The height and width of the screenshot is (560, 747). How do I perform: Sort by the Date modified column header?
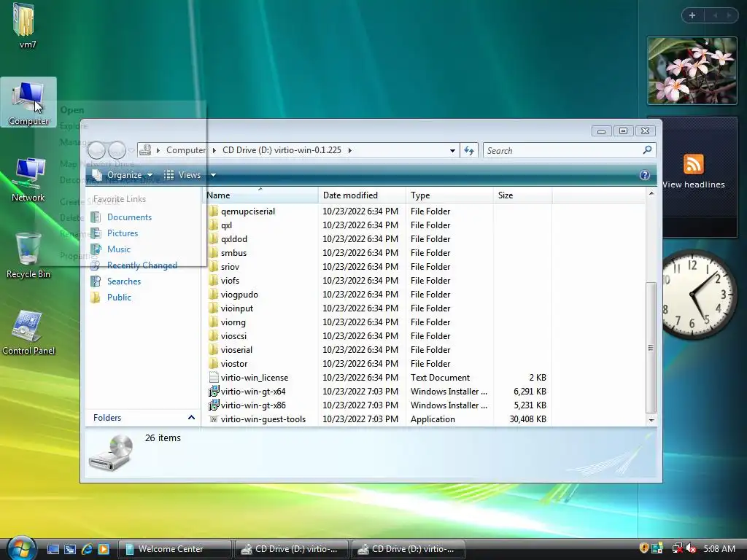point(362,195)
